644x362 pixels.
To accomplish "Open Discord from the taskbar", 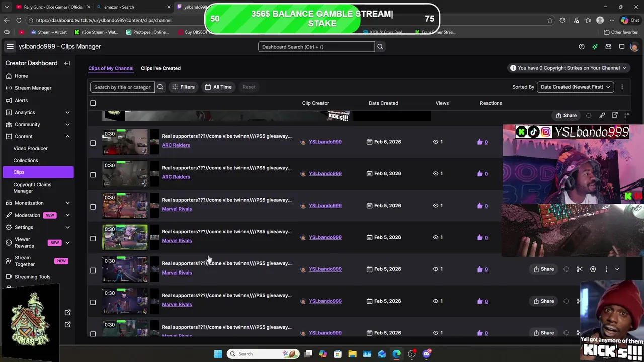I will point(427,354).
